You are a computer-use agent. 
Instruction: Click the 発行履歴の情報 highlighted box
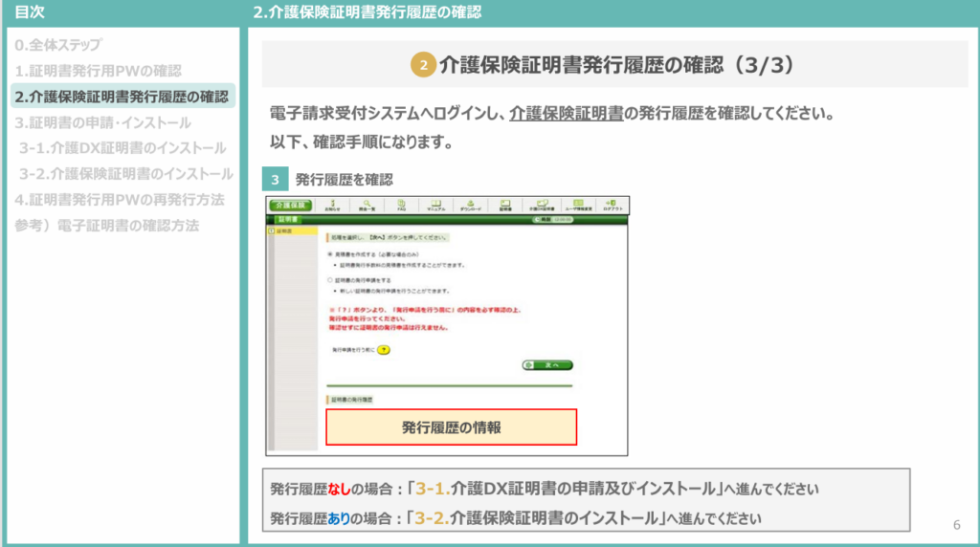click(452, 427)
